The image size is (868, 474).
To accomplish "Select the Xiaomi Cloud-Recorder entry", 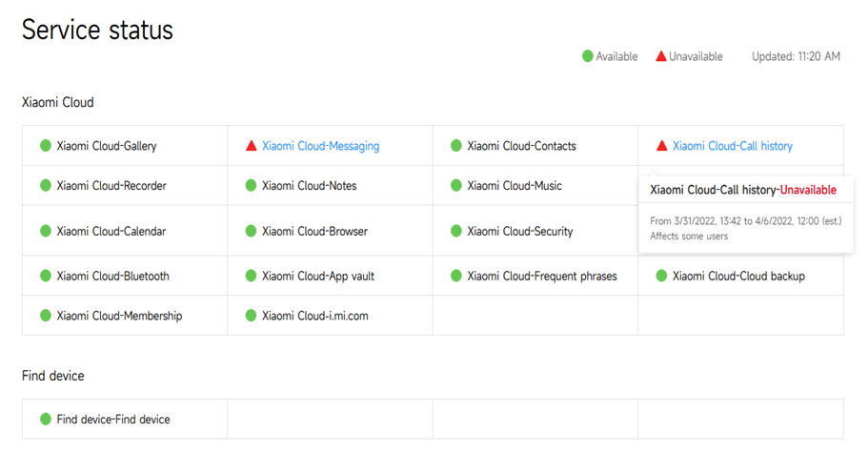I will [111, 186].
